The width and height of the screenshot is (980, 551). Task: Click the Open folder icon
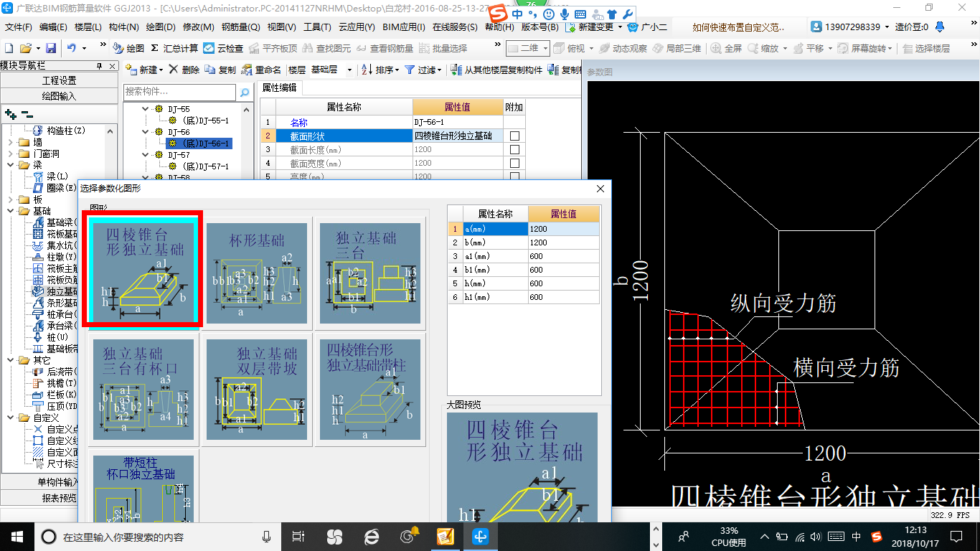pos(26,48)
